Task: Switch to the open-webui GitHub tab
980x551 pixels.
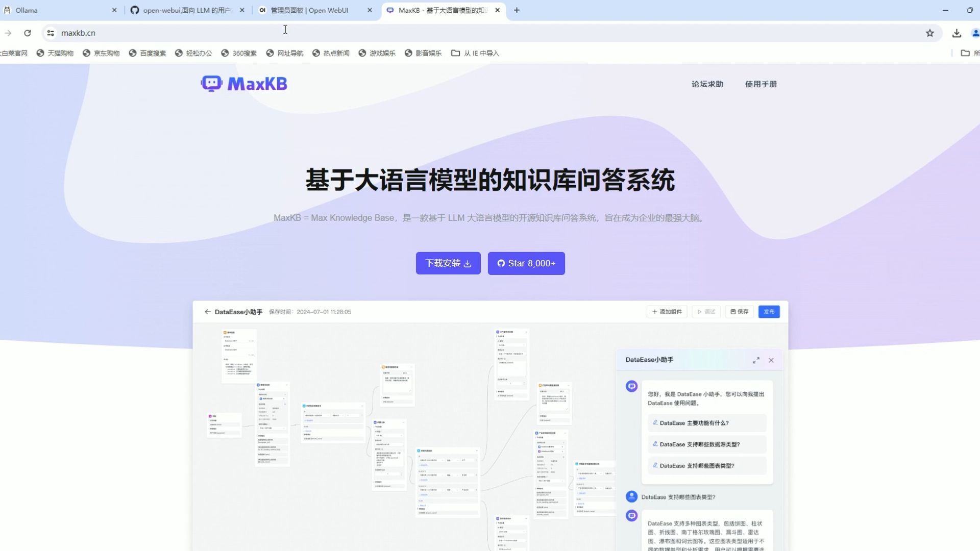Action: pos(188,10)
